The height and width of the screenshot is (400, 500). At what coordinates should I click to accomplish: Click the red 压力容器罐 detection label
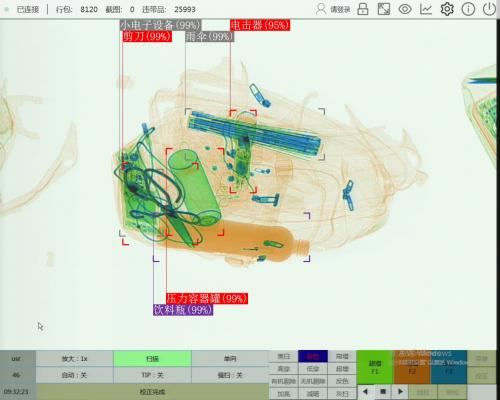click(x=207, y=298)
